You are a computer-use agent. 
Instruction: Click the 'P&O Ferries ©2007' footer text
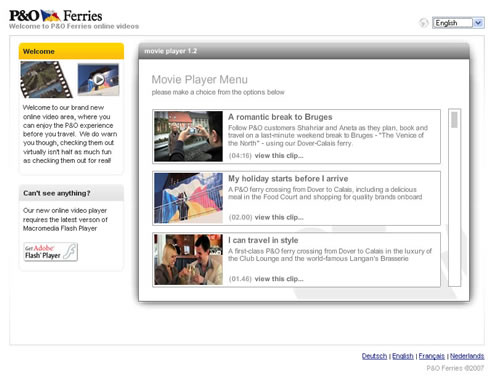455,368
